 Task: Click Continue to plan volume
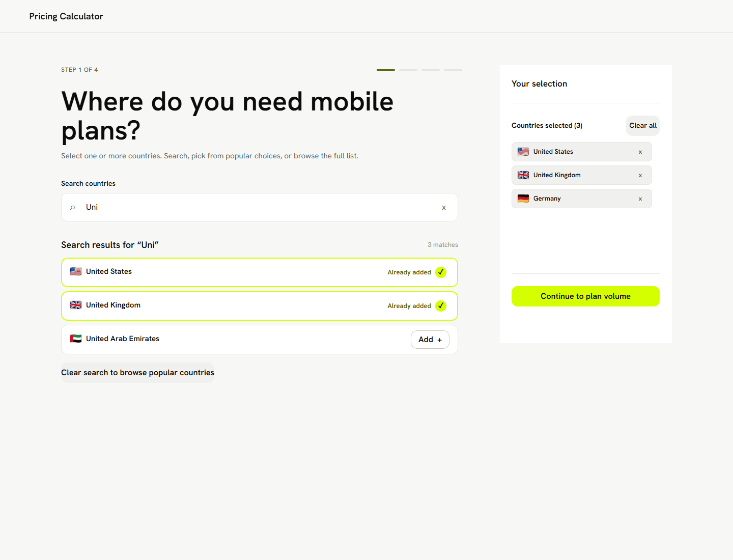[585, 296]
